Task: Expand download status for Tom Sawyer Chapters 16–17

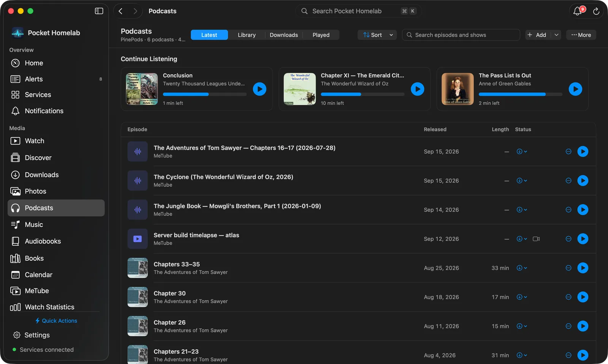Action: 522,151
